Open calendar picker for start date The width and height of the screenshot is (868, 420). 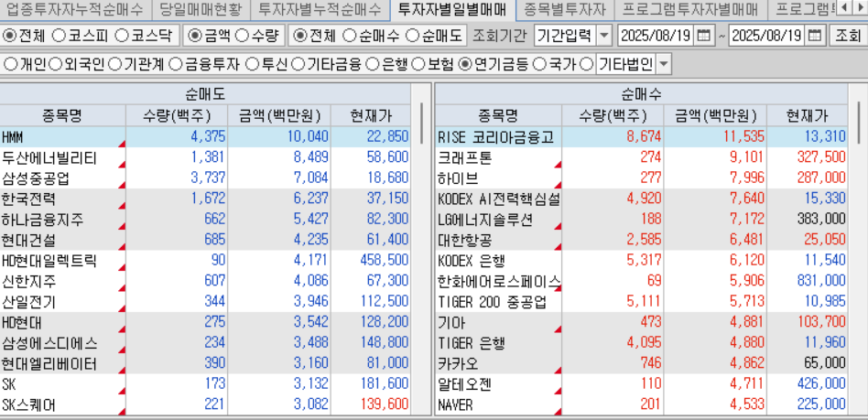(x=702, y=36)
